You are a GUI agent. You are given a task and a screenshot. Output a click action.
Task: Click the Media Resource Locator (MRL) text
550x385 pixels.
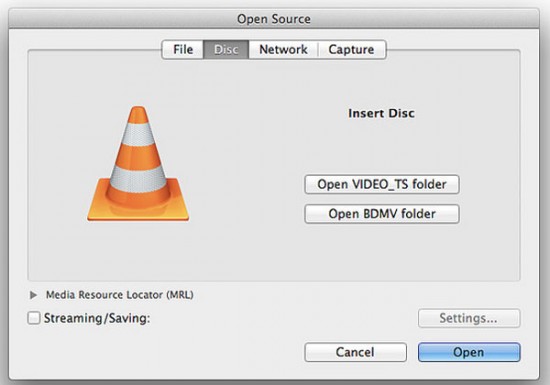point(120,295)
